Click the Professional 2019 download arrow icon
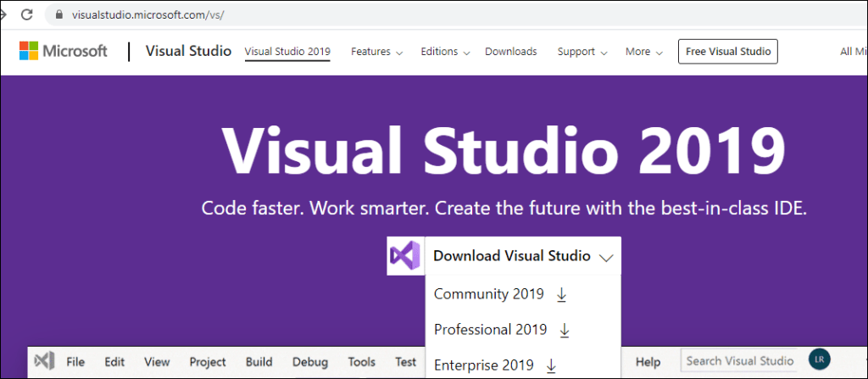868x379 pixels. 565,330
